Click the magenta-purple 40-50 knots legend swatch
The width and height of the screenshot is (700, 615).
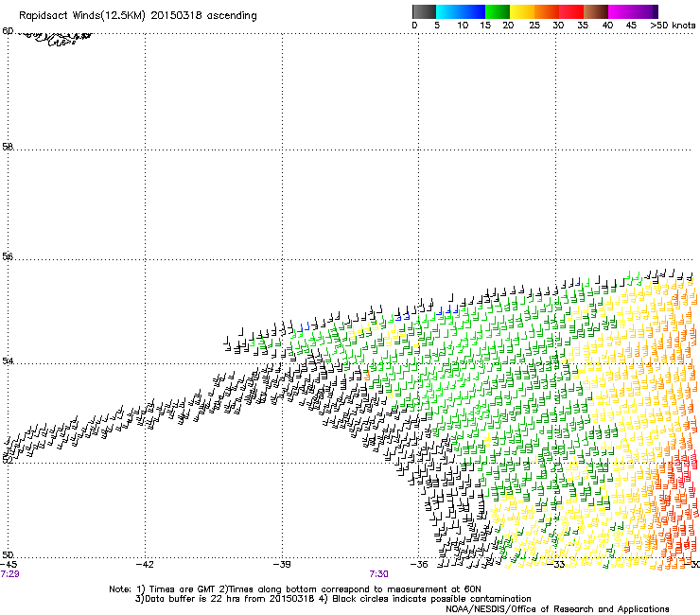click(633, 11)
